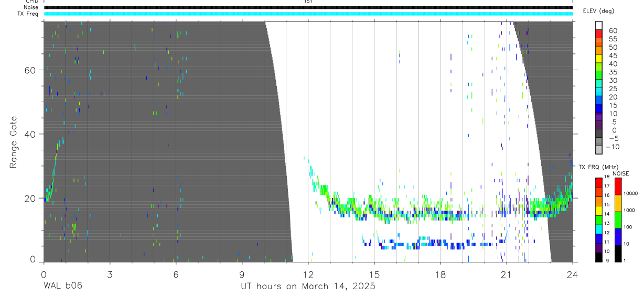Image resolution: width=644 pixels, height=297 pixels.
Task: Click the '21' hour tick on the x-axis
Action: tap(507, 273)
